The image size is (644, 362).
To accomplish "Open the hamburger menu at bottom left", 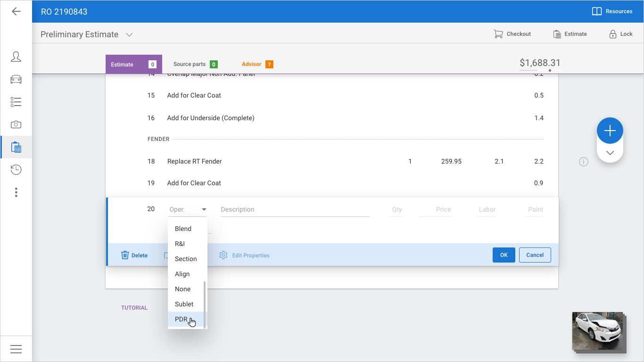I will [16, 349].
